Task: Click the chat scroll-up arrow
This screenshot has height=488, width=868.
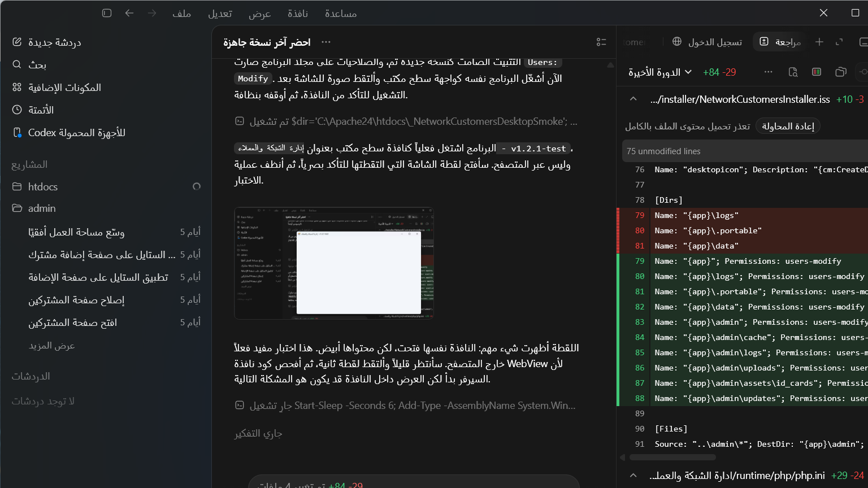Action: (610, 65)
